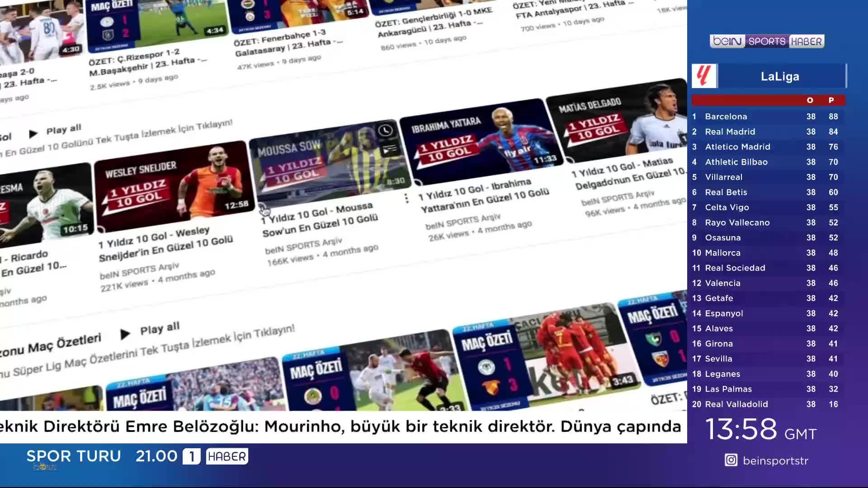868x488 pixels.
Task: Open the three-dot menu beside Ibrahima Yattara video
Action: 406,198
